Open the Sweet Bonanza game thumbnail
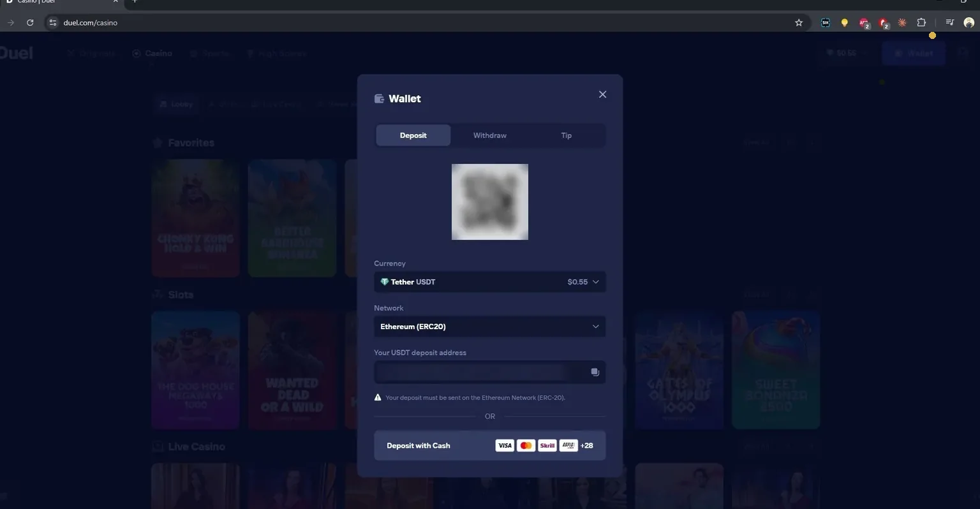The height and width of the screenshot is (509, 980). 776,370
